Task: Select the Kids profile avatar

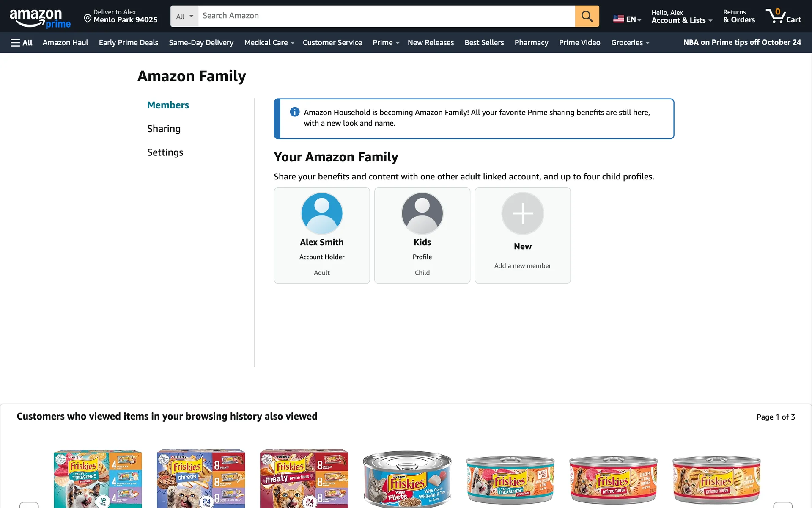Action: tap(422, 213)
